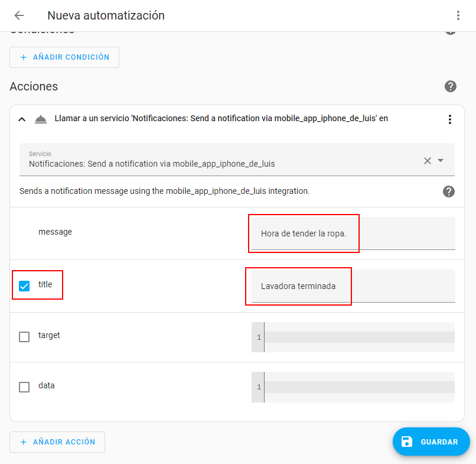
Task: Enable the data checkbox
Action: point(24,387)
